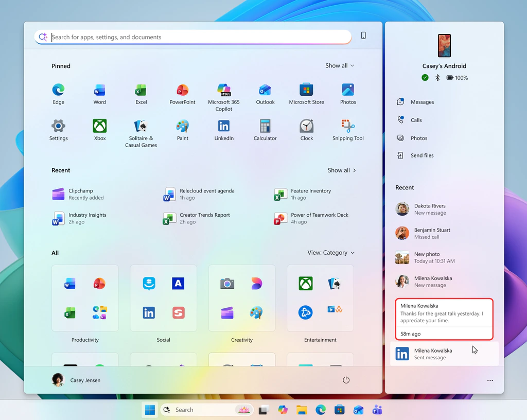Open the Industry Insights document
The width and height of the screenshot is (527, 420).
coord(79,218)
